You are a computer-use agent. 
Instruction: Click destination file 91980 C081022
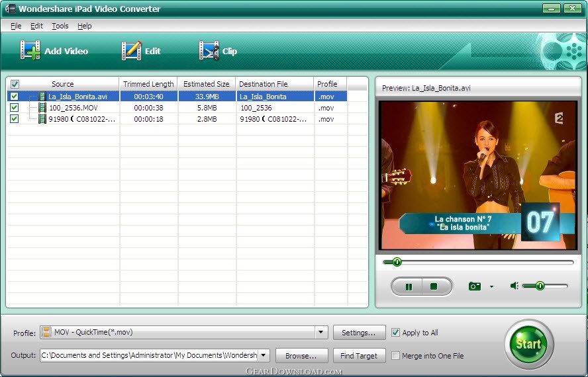coord(273,119)
